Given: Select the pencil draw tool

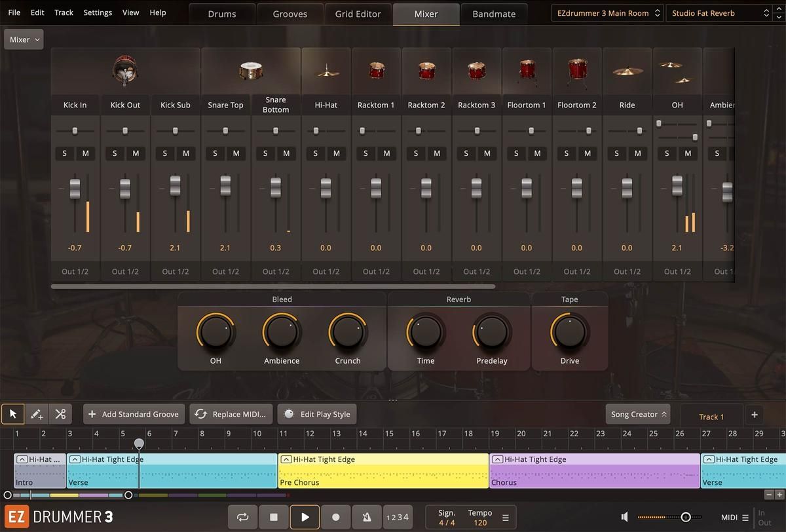Looking at the screenshot, I should pos(37,414).
